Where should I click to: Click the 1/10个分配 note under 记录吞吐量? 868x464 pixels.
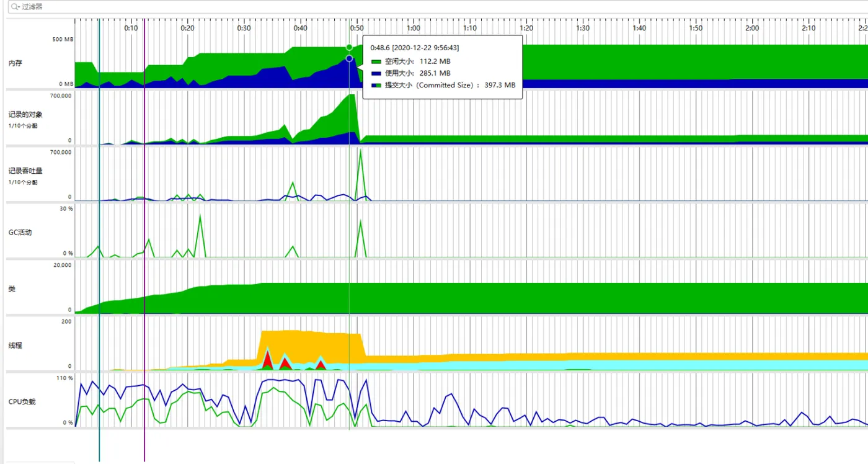click(x=23, y=182)
